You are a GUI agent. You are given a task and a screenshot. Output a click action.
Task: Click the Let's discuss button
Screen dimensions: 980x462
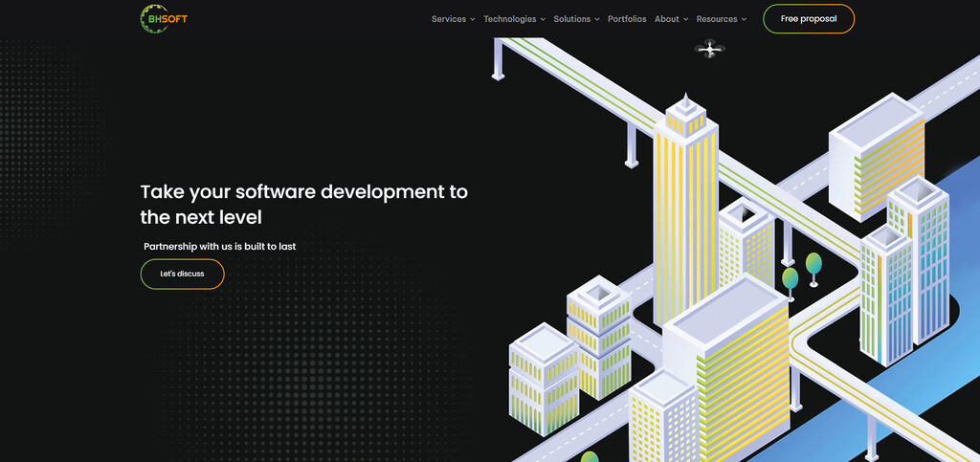182,275
